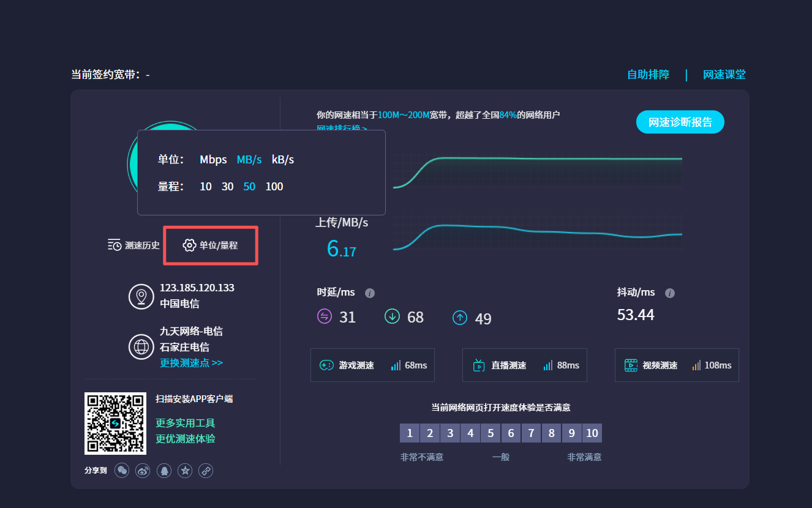Viewport: 812px width, 508px height.
Task: Click info icon next to 抖动/ms
Action: [x=670, y=293]
